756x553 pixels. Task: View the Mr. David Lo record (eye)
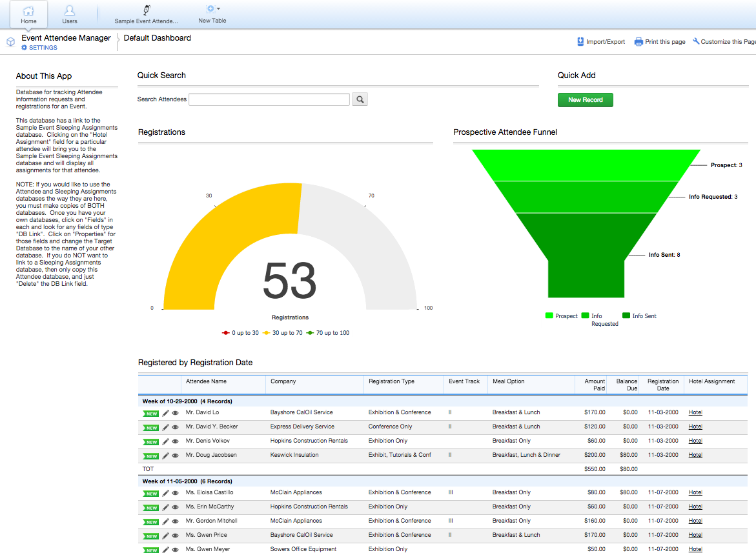click(x=176, y=413)
